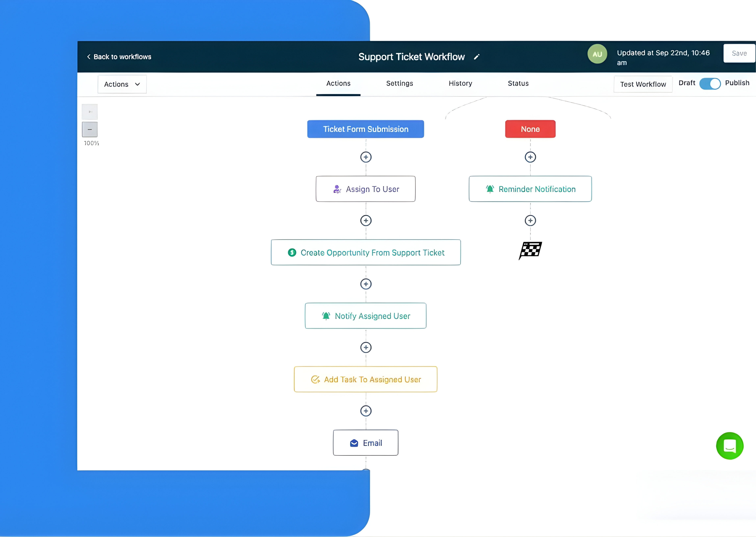The image size is (756, 537).
Task: Click the zoom out minus icon
Action: coord(89,129)
